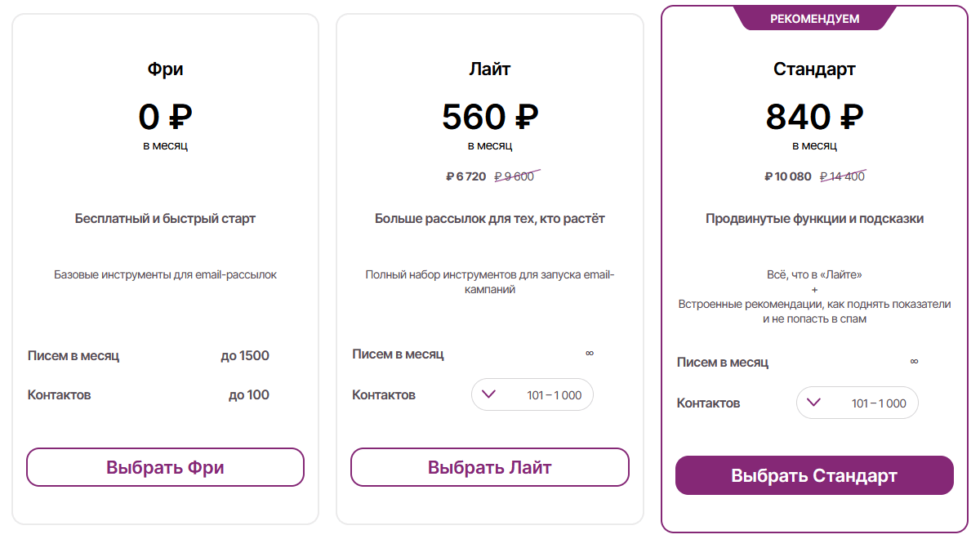Open the Лайт contacts dropdown chevron

point(489,394)
